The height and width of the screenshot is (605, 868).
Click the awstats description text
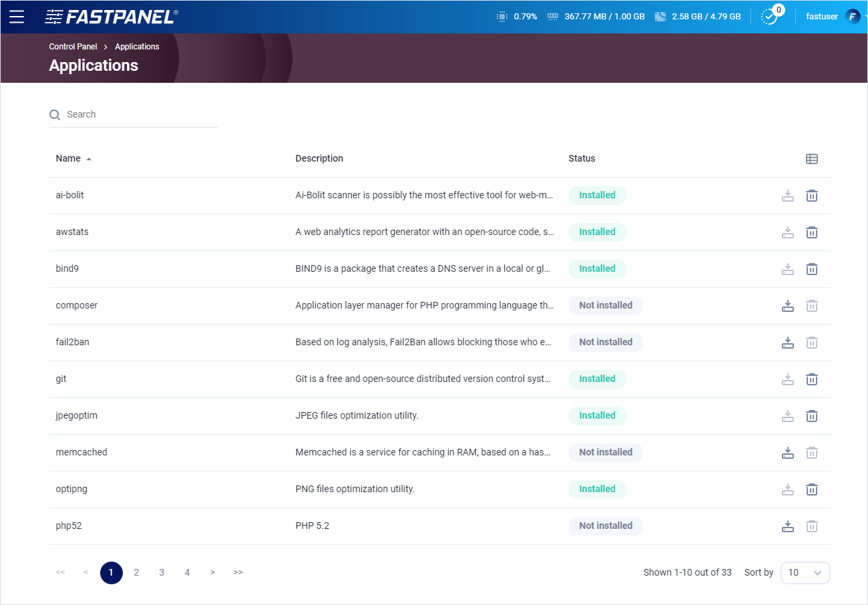(425, 232)
